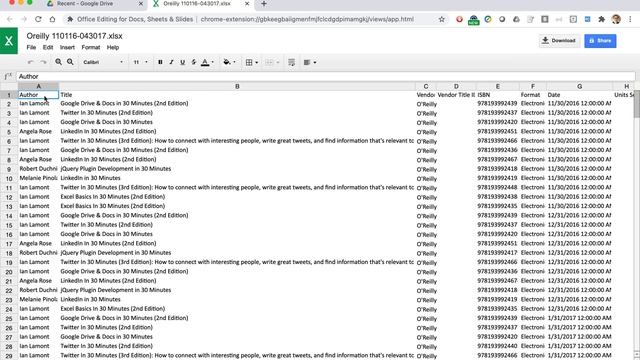Select column A header
The image size is (640, 360).
39,86
